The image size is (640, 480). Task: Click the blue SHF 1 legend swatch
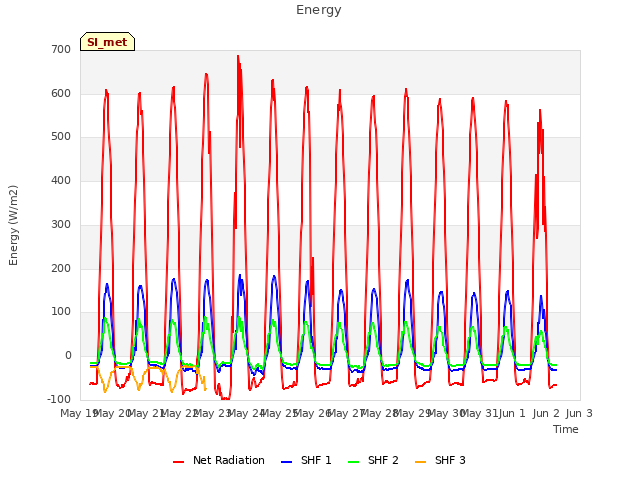287,462
